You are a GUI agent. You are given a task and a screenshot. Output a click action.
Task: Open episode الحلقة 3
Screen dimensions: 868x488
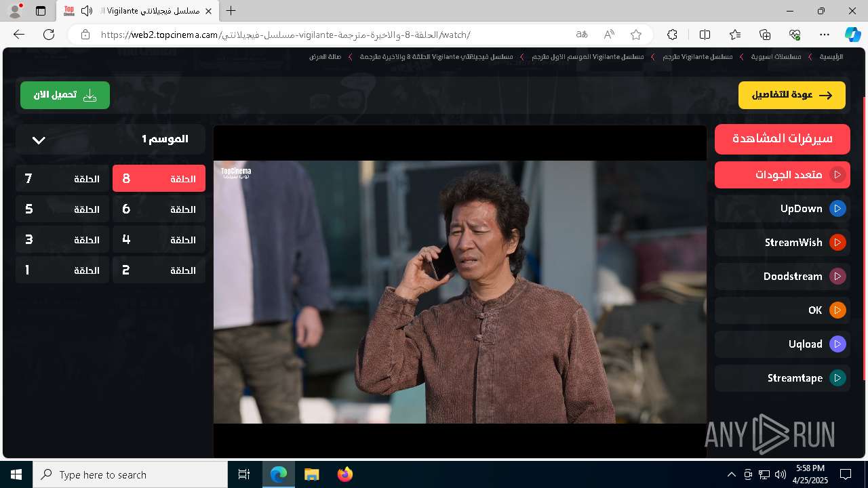click(x=62, y=240)
